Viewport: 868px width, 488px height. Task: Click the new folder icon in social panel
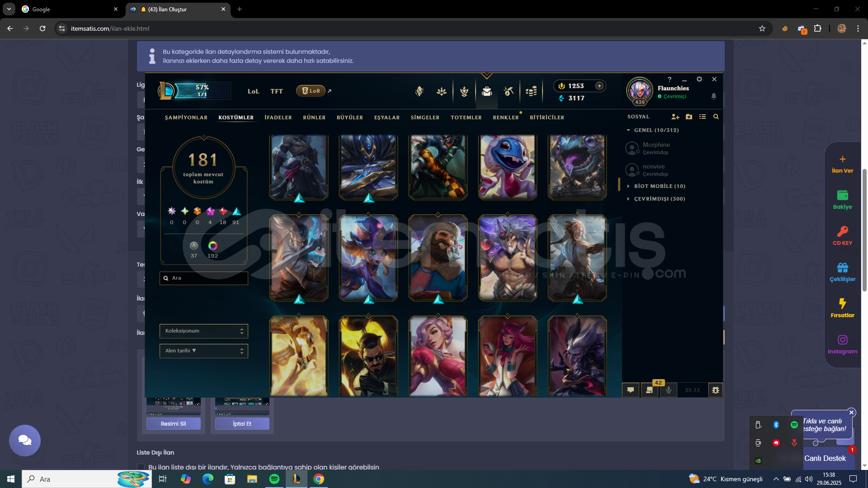pyautogui.click(x=689, y=117)
